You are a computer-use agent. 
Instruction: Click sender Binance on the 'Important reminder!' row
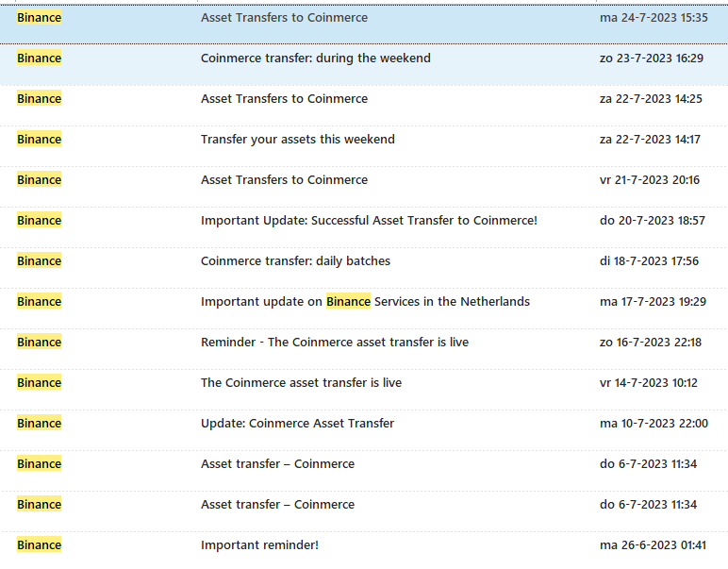39,544
